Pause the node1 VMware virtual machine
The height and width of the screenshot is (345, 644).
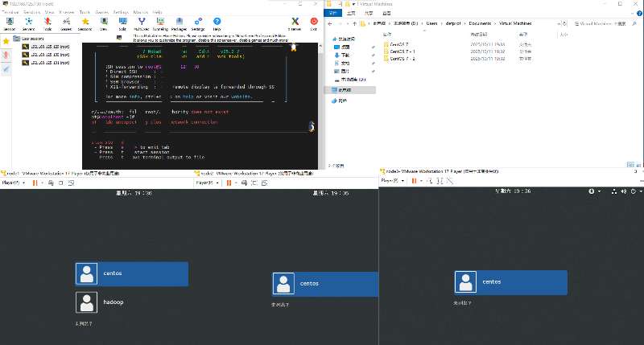click(35, 183)
